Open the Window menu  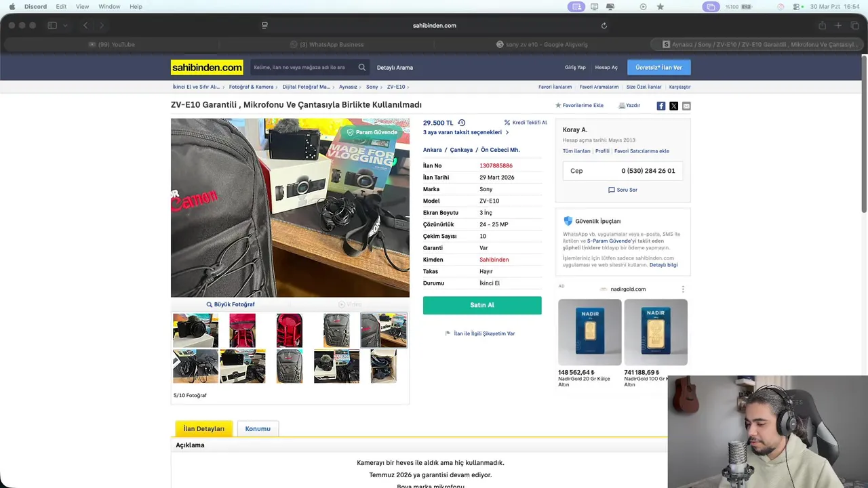(x=109, y=6)
